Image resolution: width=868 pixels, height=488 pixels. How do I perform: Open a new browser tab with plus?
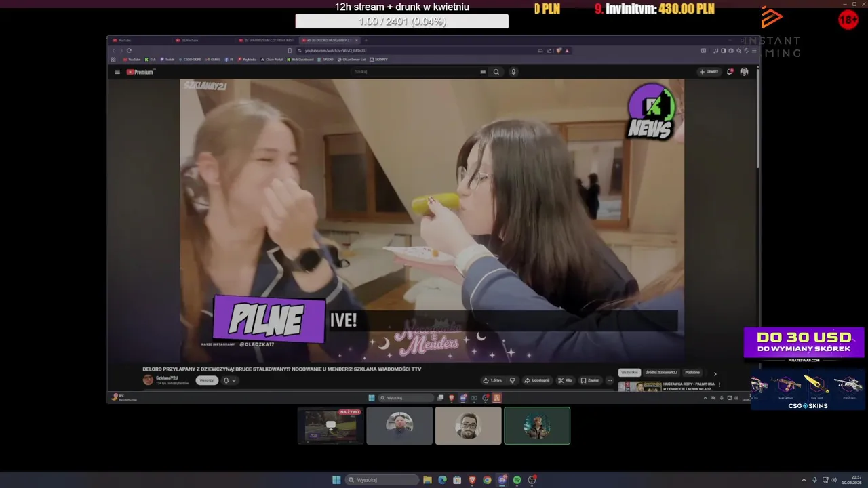tap(366, 40)
